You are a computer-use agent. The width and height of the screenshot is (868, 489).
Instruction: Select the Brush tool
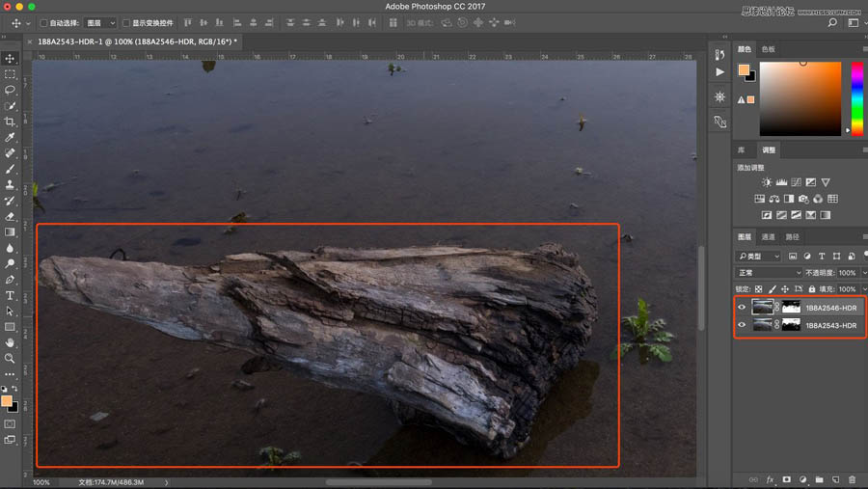10,169
